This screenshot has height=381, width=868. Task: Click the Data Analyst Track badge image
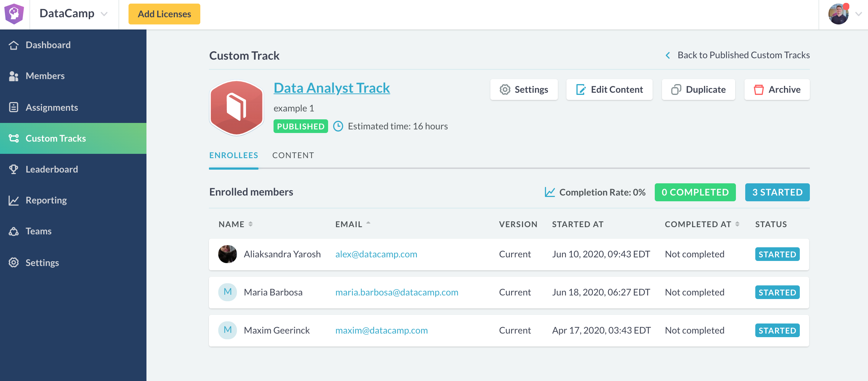click(x=237, y=108)
